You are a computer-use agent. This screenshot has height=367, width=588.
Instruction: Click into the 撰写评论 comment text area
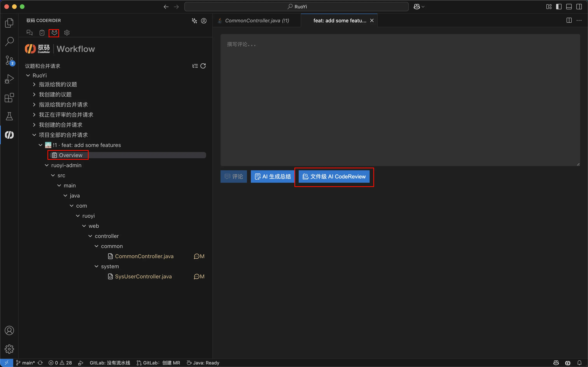tap(400, 100)
